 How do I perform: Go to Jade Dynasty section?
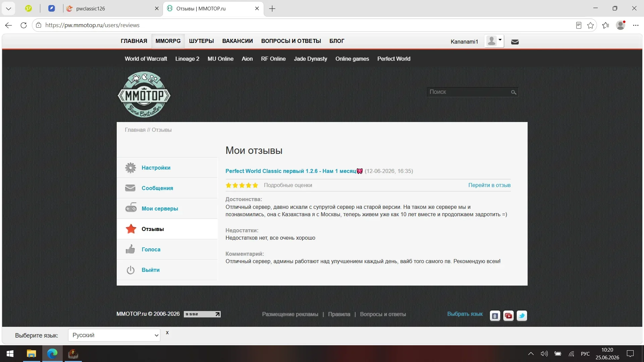coord(311,59)
